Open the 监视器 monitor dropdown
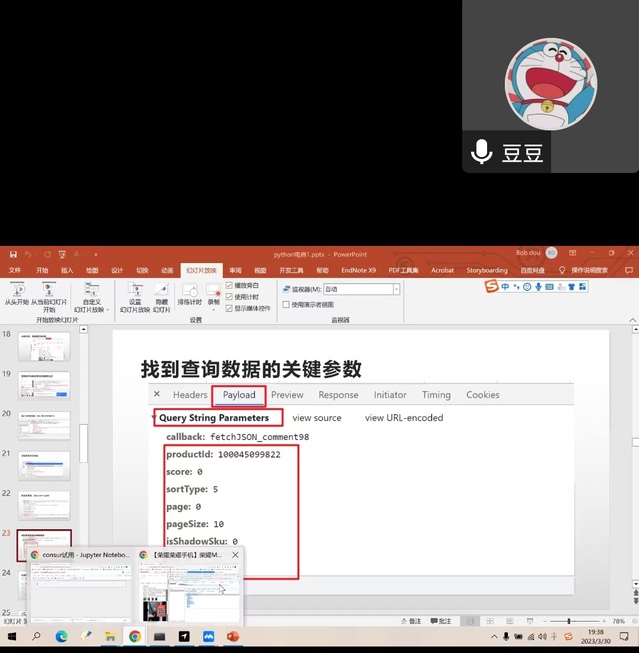Screen dimensions: 639x653 pos(396,289)
